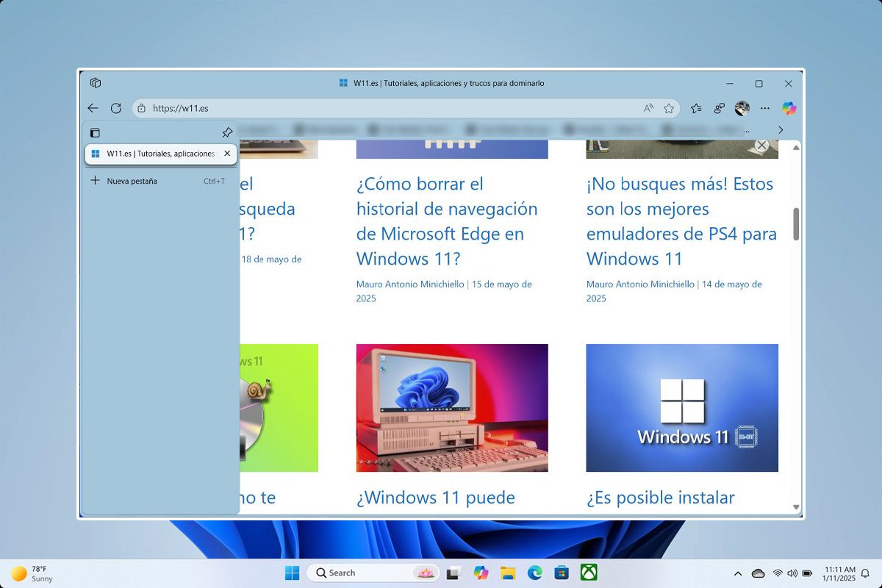The image size is (882, 588).
Task: Launch Copilot from the taskbar
Action: pyautogui.click(x=481, y=573)
